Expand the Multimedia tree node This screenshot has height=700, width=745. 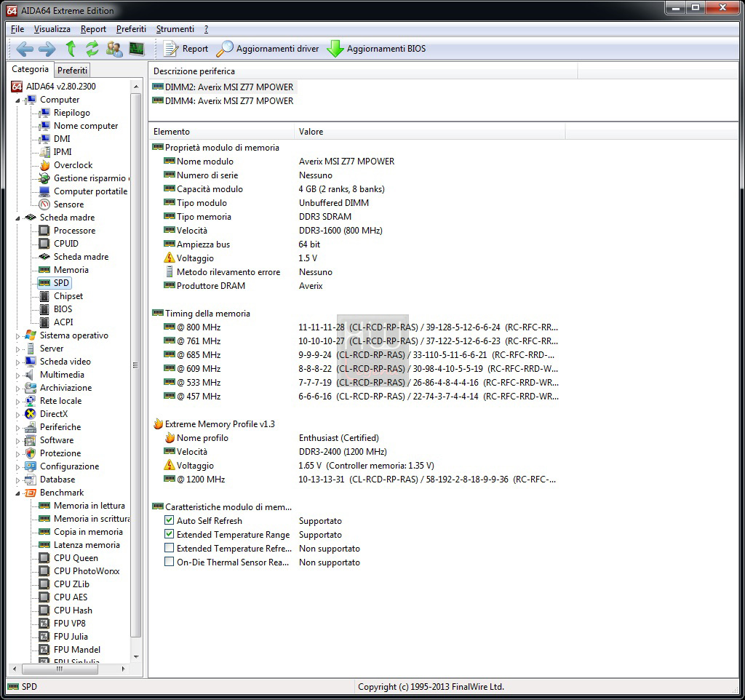17,375
